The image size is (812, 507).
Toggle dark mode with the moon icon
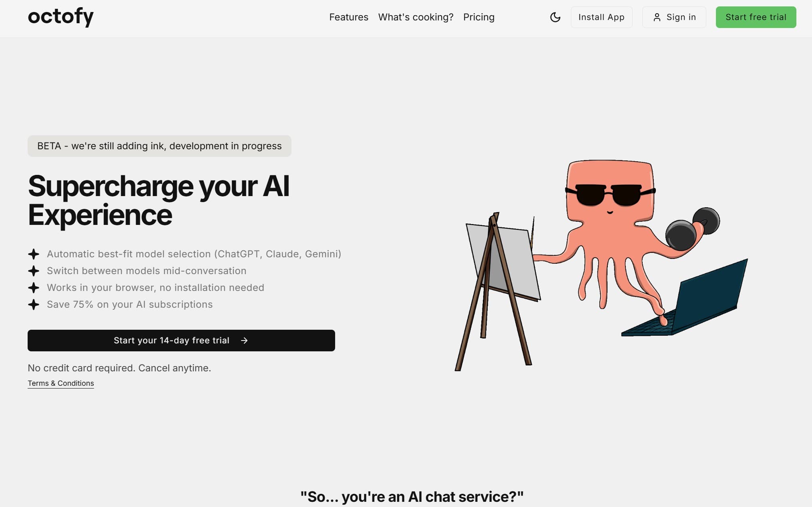coord(555,17)
